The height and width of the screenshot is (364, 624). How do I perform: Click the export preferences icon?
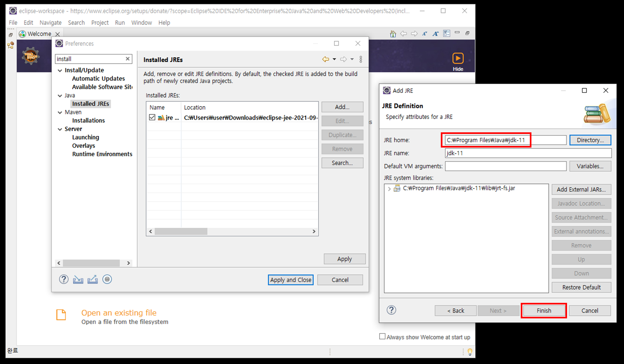(93, 279)
